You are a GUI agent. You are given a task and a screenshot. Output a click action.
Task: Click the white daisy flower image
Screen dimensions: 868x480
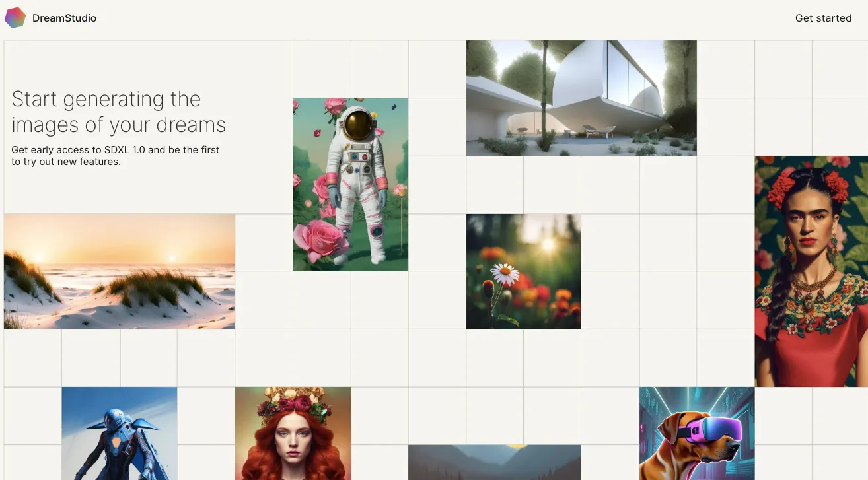tap(524, 271)
